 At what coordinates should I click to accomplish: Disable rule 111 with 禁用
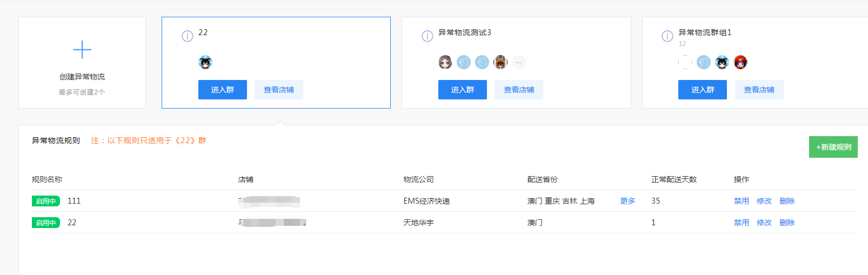click(x=742, y=201)
